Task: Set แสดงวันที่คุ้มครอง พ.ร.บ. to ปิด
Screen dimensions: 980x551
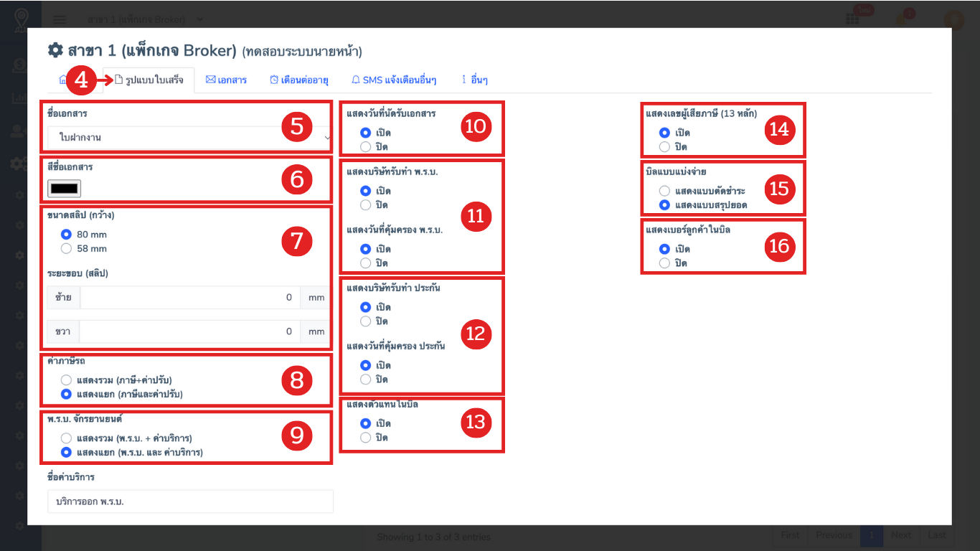Action: pyautogui.click(x=365, y=263)
